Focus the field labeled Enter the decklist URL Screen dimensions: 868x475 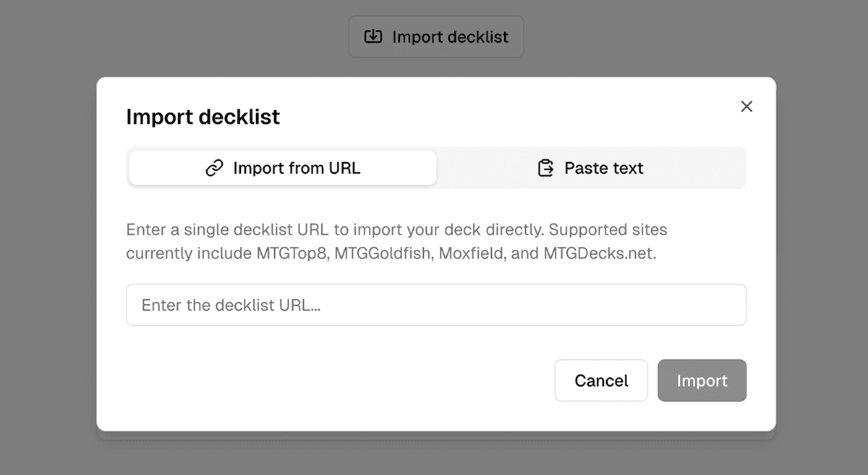[435, 305]
